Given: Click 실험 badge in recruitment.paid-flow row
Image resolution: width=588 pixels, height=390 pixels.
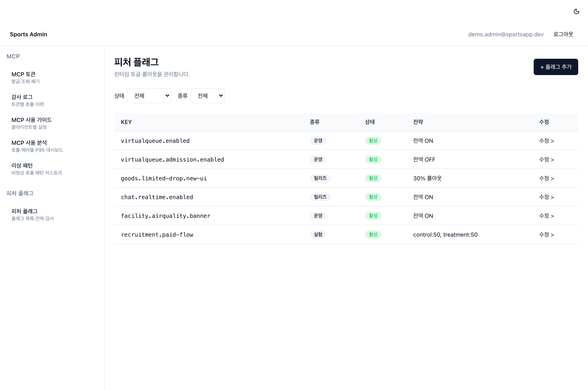Looking at the screenshot, I should (x=318, y=235).
